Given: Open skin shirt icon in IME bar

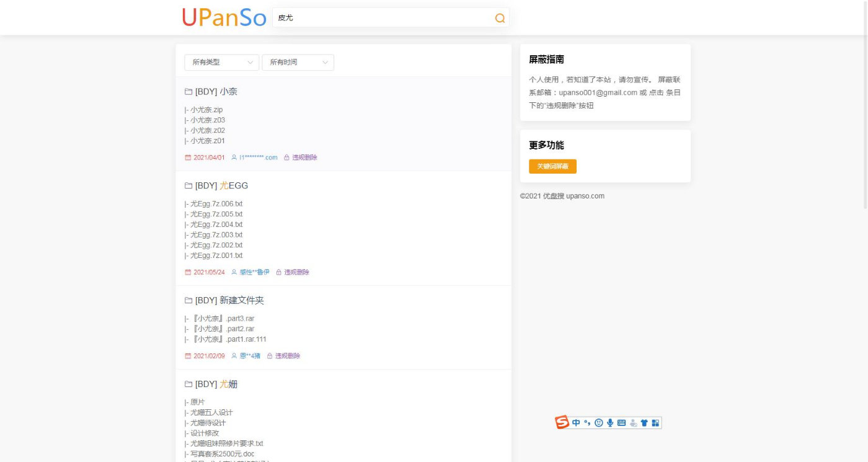Looking at the screenshot, I should (644, 423).
